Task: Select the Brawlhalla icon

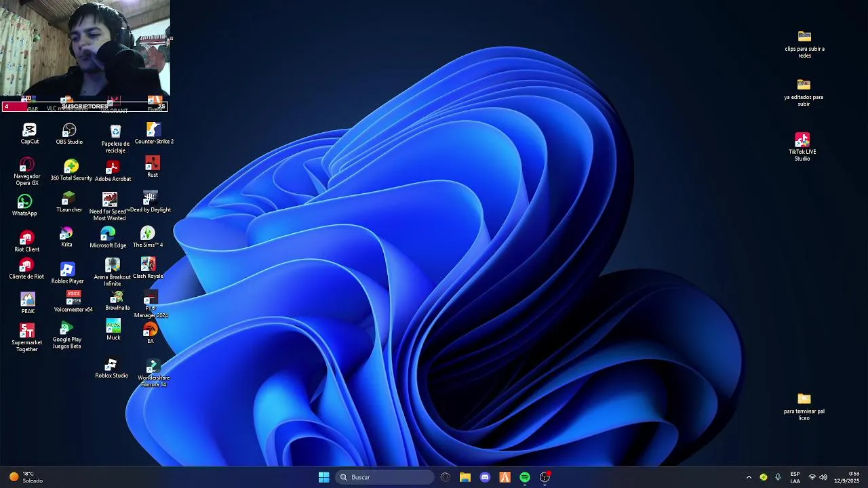Action: [117, 301]
